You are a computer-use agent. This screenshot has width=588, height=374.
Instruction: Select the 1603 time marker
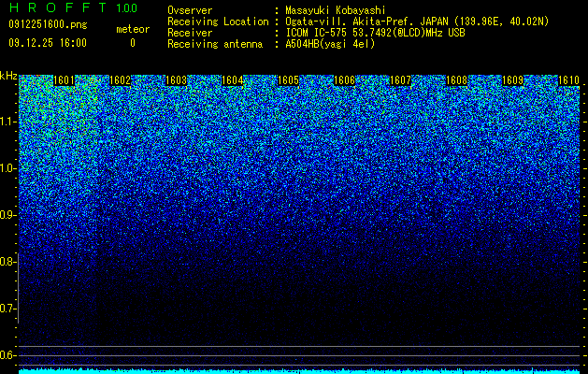tap(177, 80)
